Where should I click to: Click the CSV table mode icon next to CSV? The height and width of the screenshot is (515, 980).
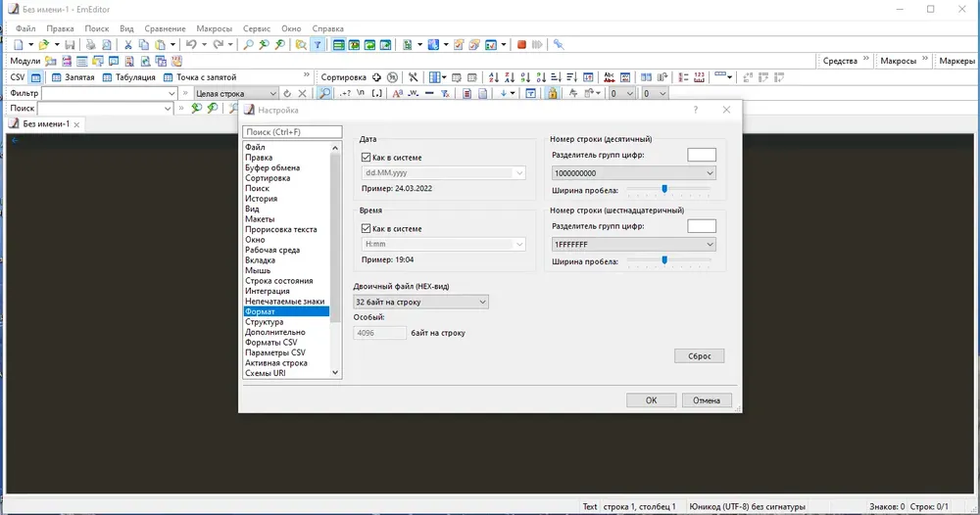[x=36, y=77]
